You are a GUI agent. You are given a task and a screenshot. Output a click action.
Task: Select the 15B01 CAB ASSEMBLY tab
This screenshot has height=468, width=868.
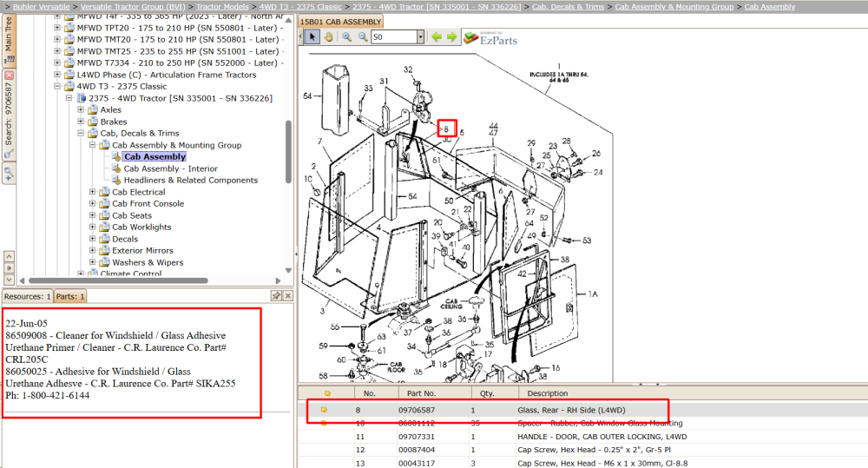tap(340, 22)
